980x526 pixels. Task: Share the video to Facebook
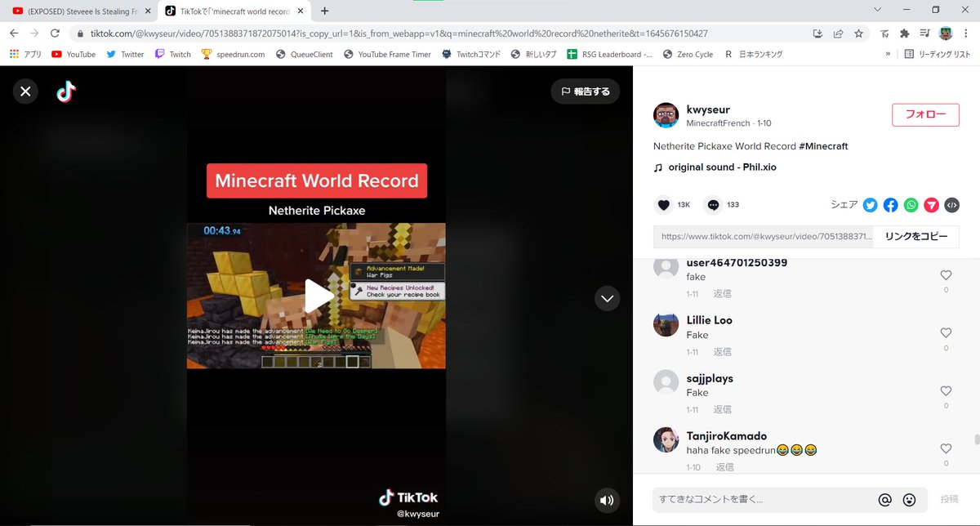(891, 205)
